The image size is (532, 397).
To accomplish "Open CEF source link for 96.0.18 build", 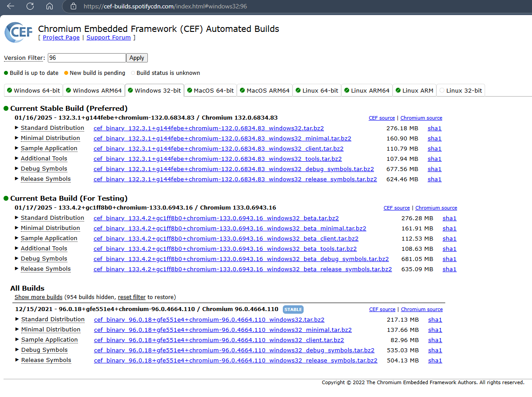I will click(382, 309).
